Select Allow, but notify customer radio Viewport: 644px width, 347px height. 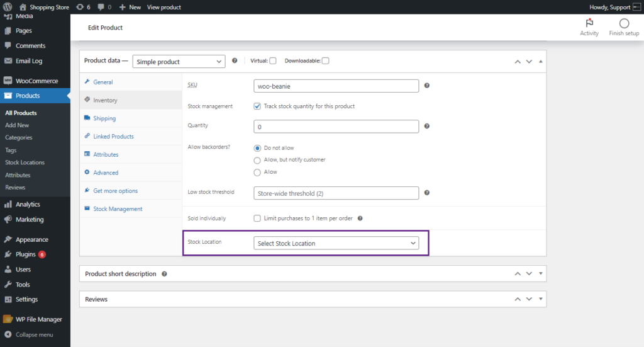257,160
